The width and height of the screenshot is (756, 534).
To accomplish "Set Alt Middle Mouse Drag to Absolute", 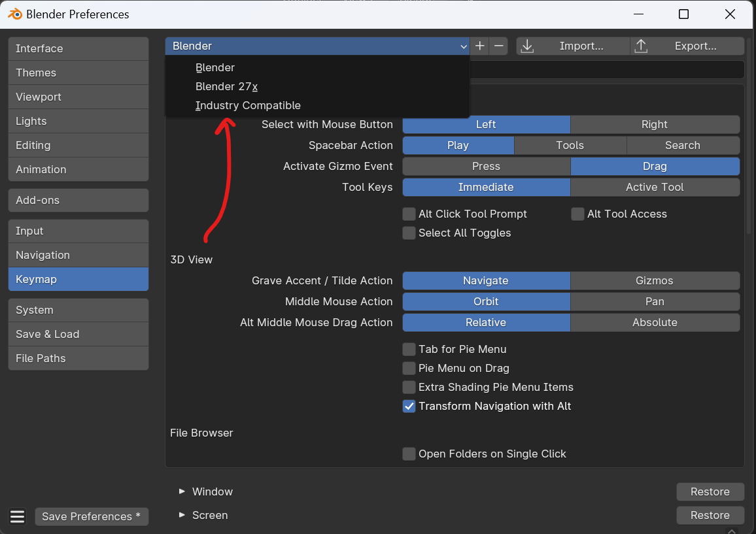I will [x=655, y=322].
